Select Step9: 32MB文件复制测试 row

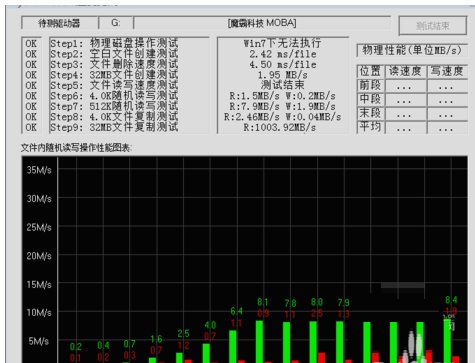point(114,127)
